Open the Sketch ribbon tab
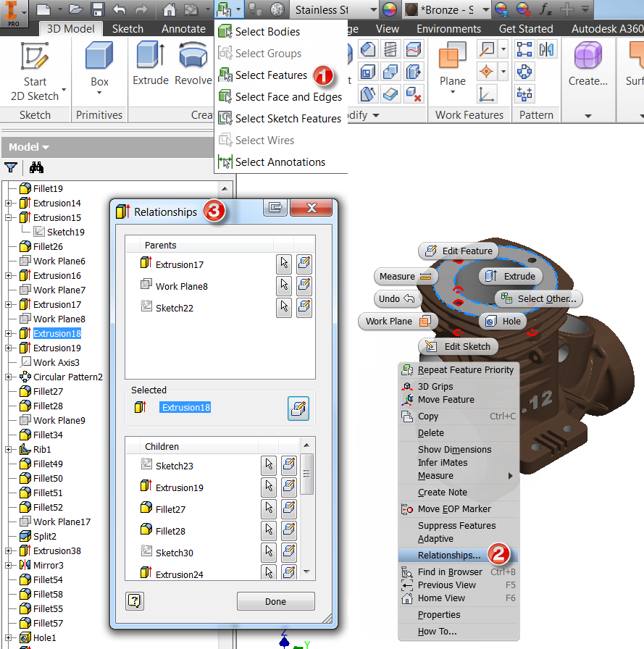Screen dimensions: 644x649 click(127, 28)
